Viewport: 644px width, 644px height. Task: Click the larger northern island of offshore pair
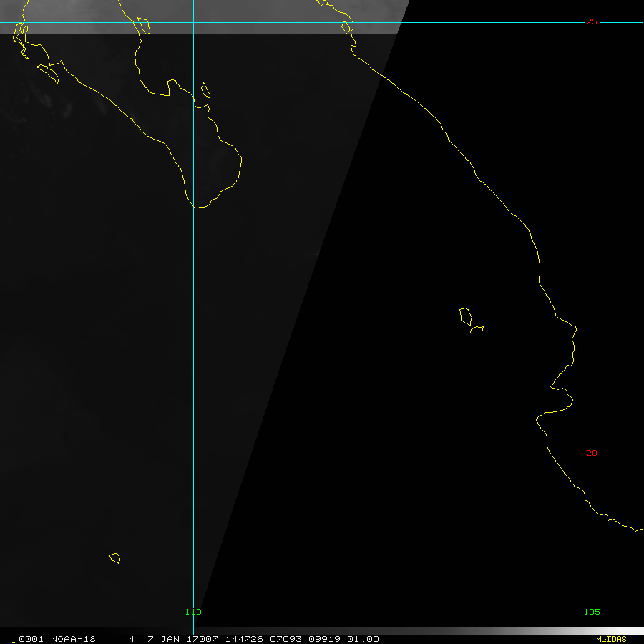(x=465, y=316)
